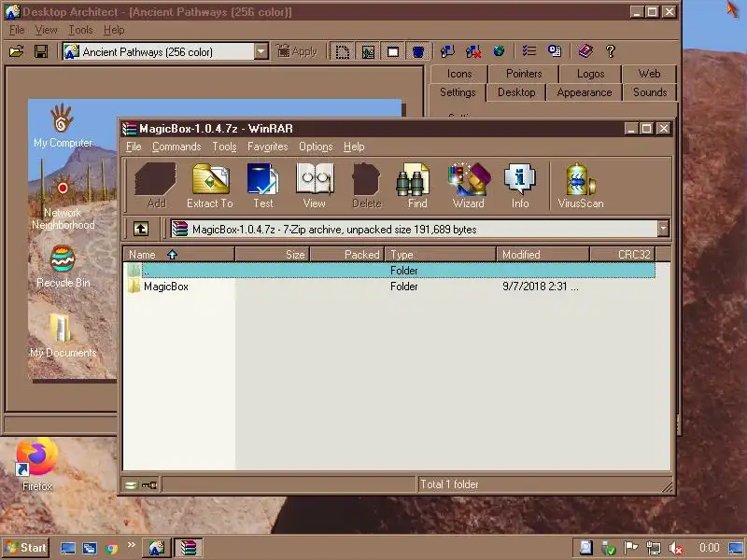Click the muted volume tray icon
This screenshot has height=560, width=747.
coord(676,549)
